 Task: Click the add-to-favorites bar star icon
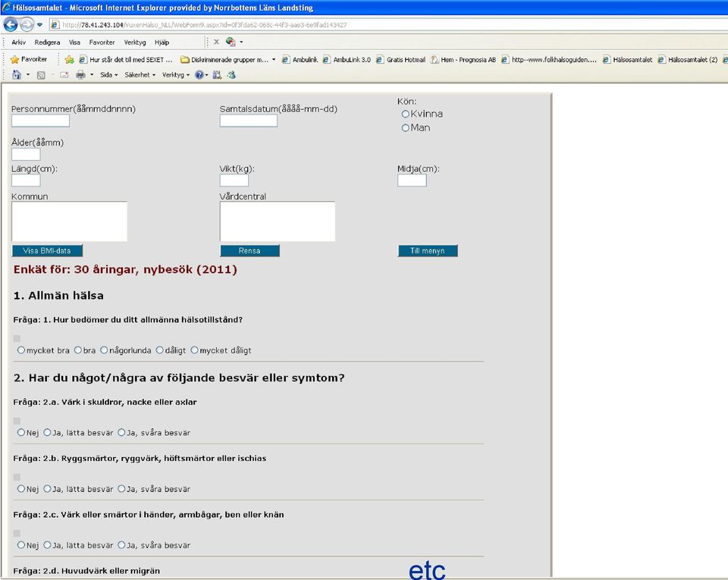pyautogui.click(x=70, y=59)
